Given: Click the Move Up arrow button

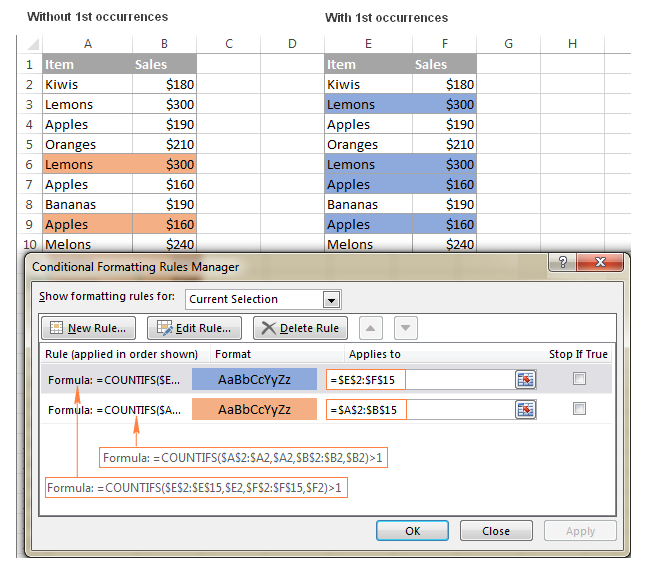Looking at the screenshot, I should 371,328.
